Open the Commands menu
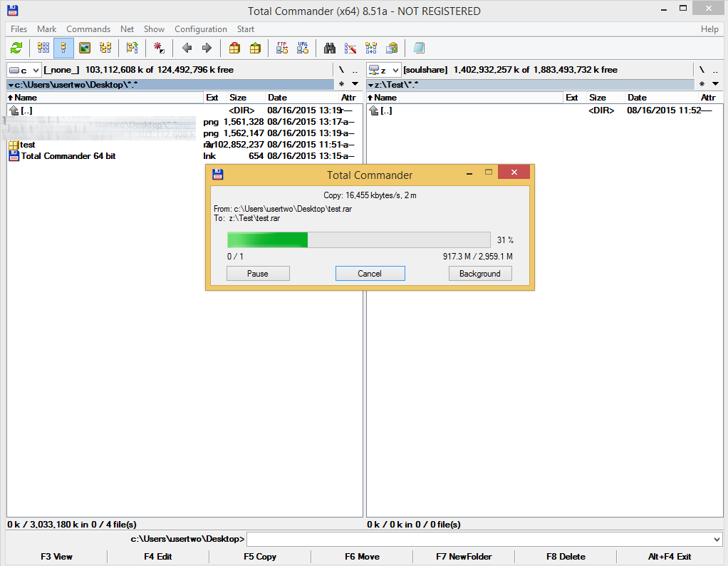This screenshot has width=728, height=566. click(88, 29)
